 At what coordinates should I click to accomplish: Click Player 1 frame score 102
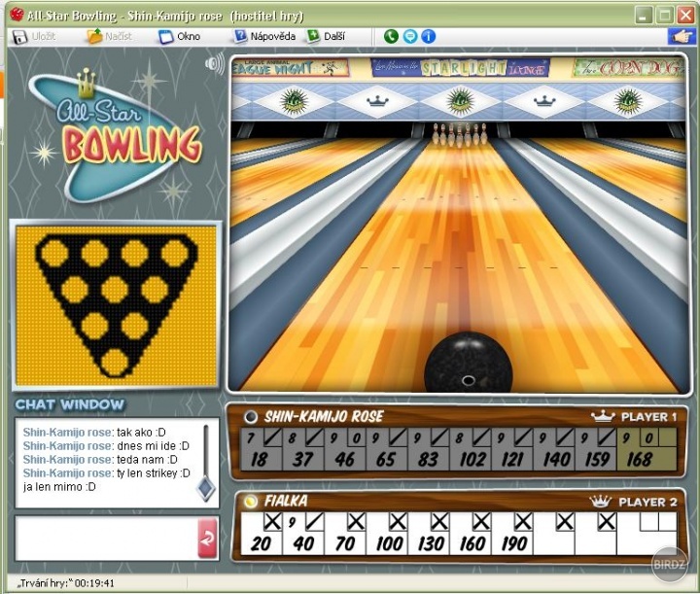click(x=472, y=459)
